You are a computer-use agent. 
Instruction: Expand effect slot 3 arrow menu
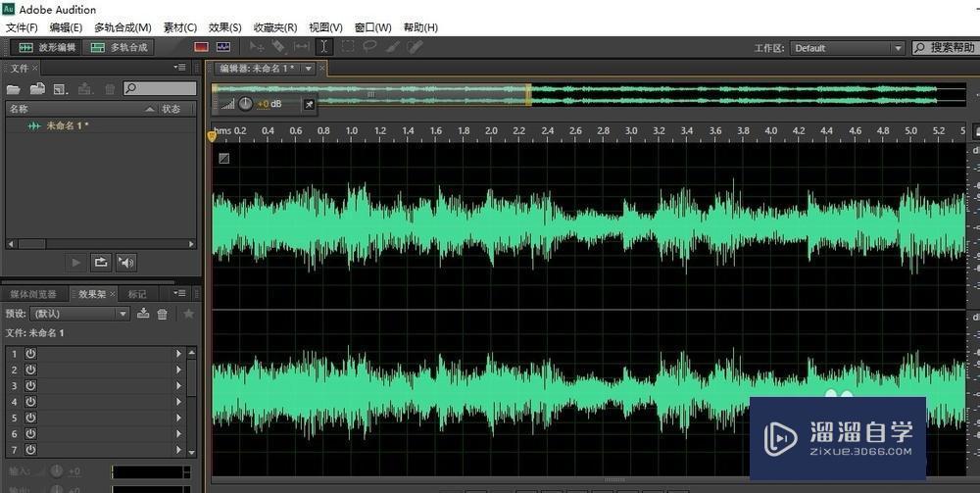[x=178, y=385]
